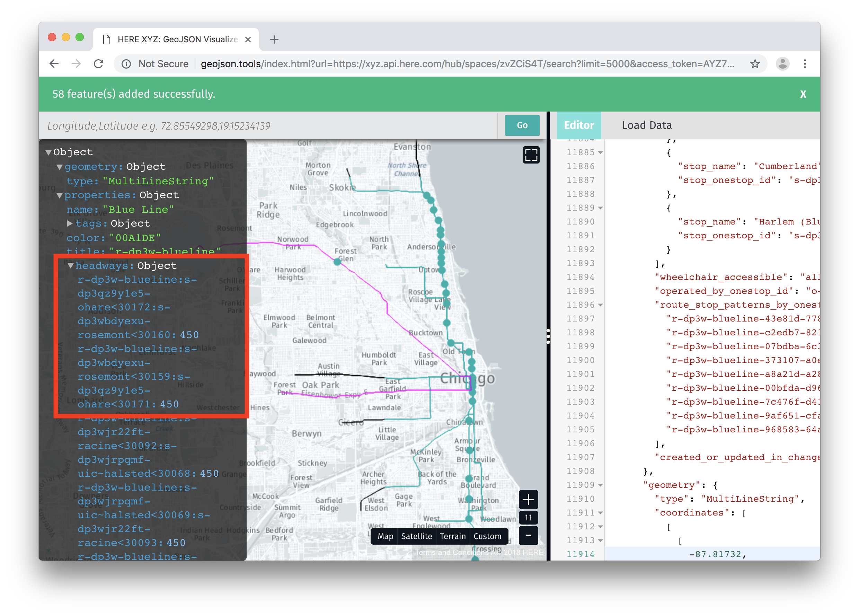Focus the Longitude,Latitude search field
This screenshot has width=859, height=616.
click(x=268, y=125)
